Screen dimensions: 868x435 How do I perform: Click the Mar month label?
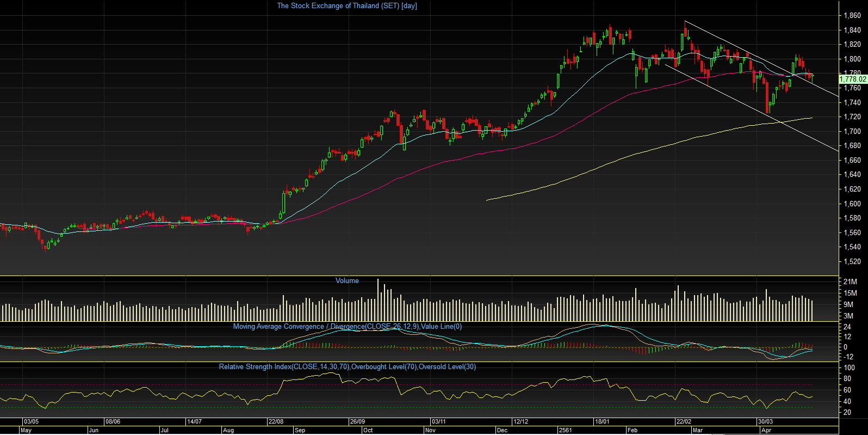point(697,431)
